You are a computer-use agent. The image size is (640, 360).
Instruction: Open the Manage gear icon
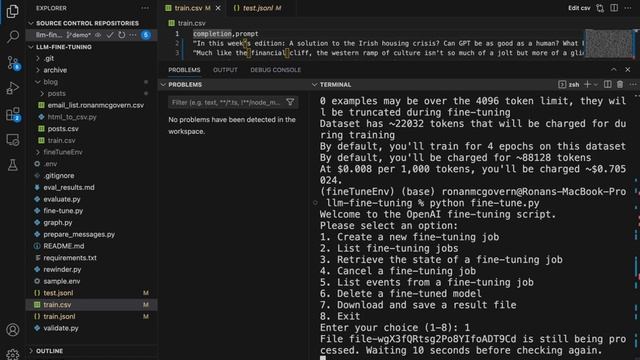(13, 354)
